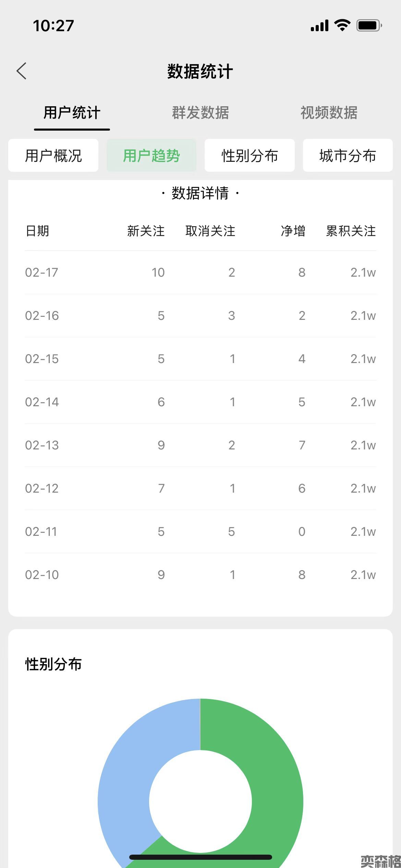Click the 取消关注 column header

tap(210, 231)
